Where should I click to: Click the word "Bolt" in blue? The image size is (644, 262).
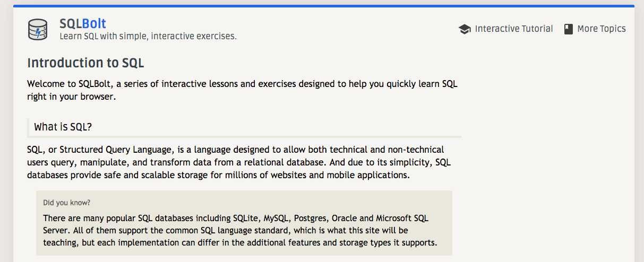(94, 23)
